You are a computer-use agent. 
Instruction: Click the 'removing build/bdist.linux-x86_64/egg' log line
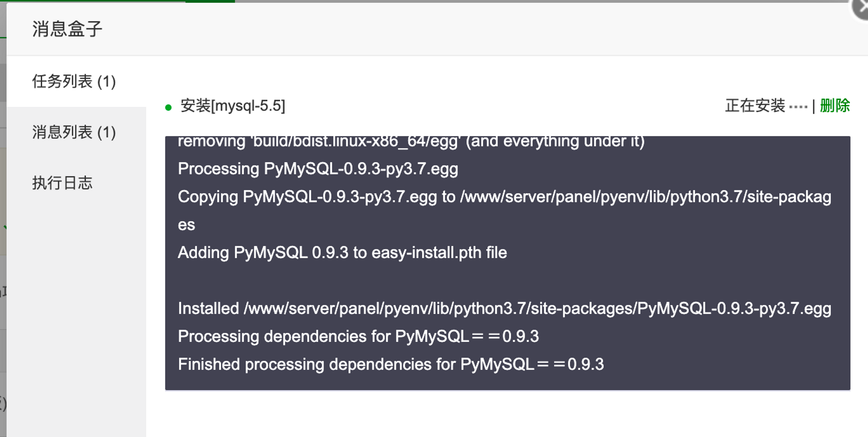point(411,142)
